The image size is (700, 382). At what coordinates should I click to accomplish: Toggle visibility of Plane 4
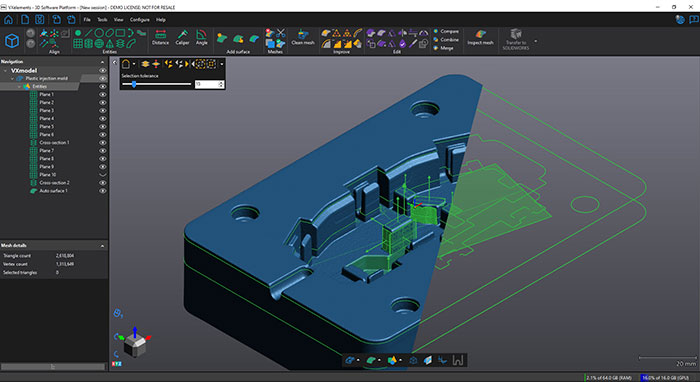pos(103,119)
